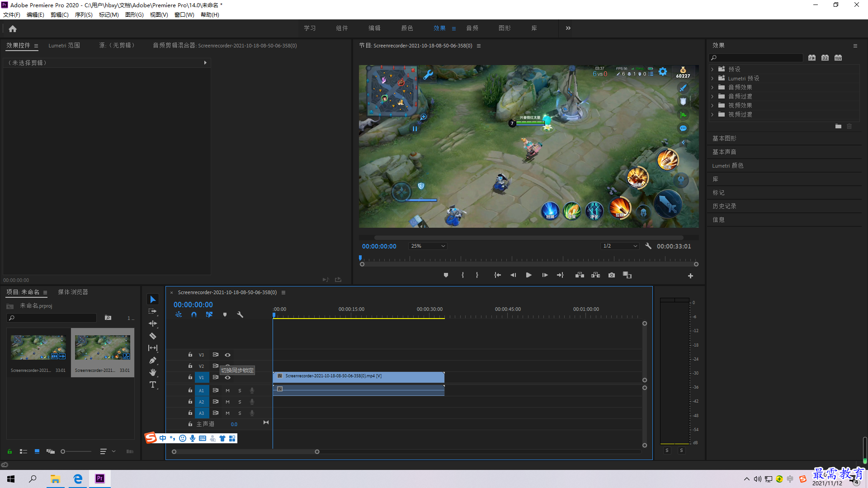Solo track A2
This screenshot has height=488, width=868.
click(x=240, y=402)
